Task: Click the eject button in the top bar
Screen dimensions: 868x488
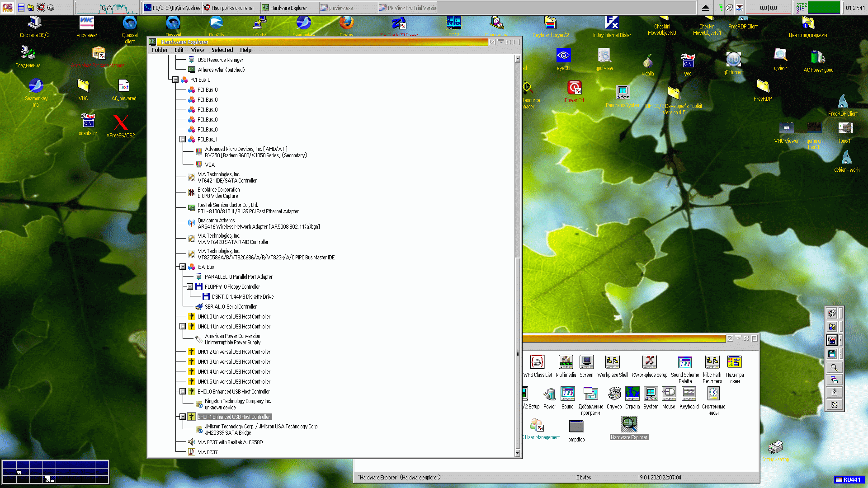Action: point(705,8)
